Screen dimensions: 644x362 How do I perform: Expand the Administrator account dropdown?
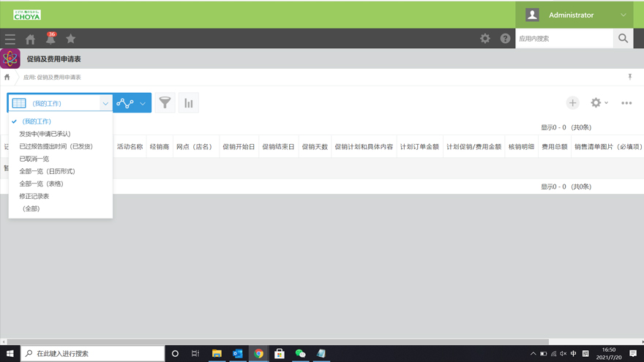tap(623, 15)
